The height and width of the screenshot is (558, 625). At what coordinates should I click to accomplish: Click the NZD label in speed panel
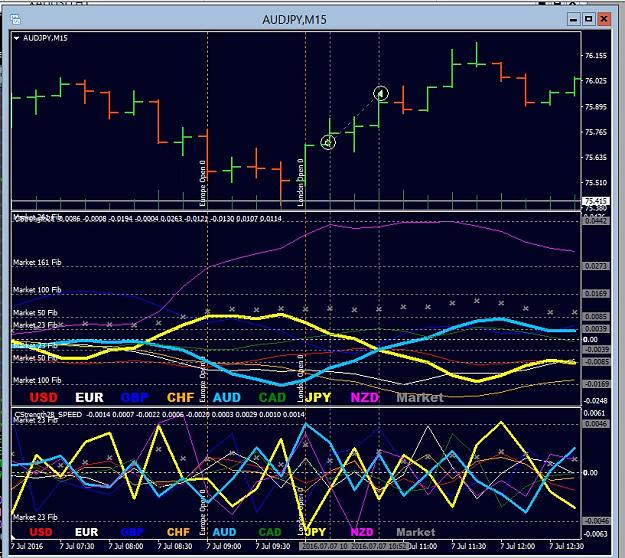[362, 532]
